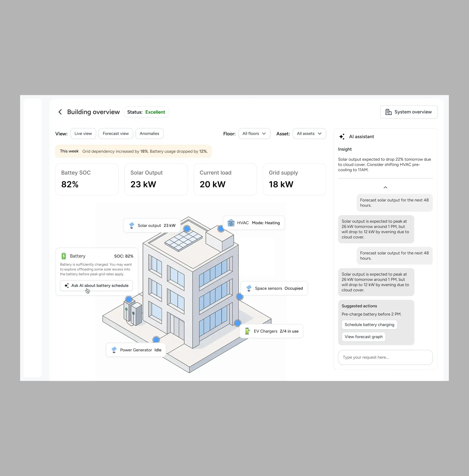Click the EV Chargers station icon

coord(247,331)
